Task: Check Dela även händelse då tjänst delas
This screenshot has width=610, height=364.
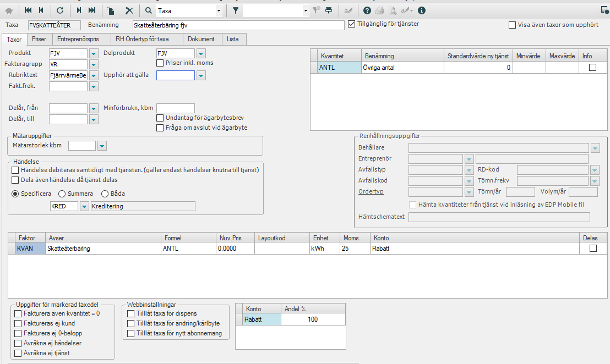Action: (15, 180)
